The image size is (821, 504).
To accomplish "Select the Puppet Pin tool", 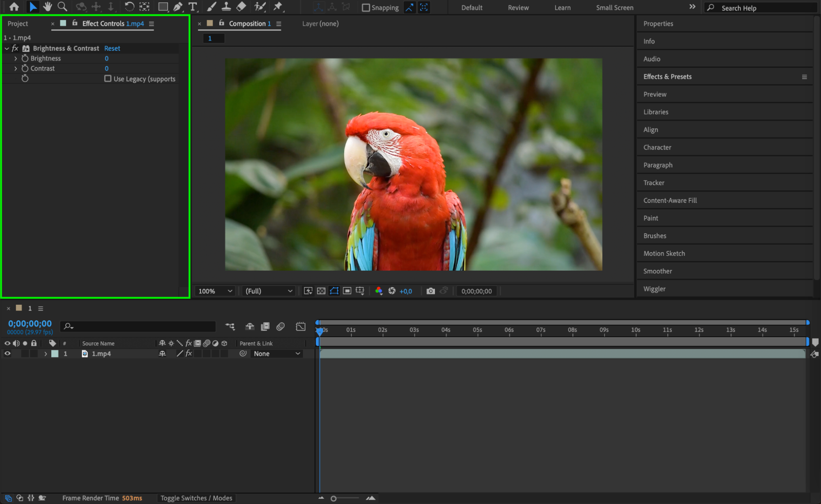I will point(278,7).
